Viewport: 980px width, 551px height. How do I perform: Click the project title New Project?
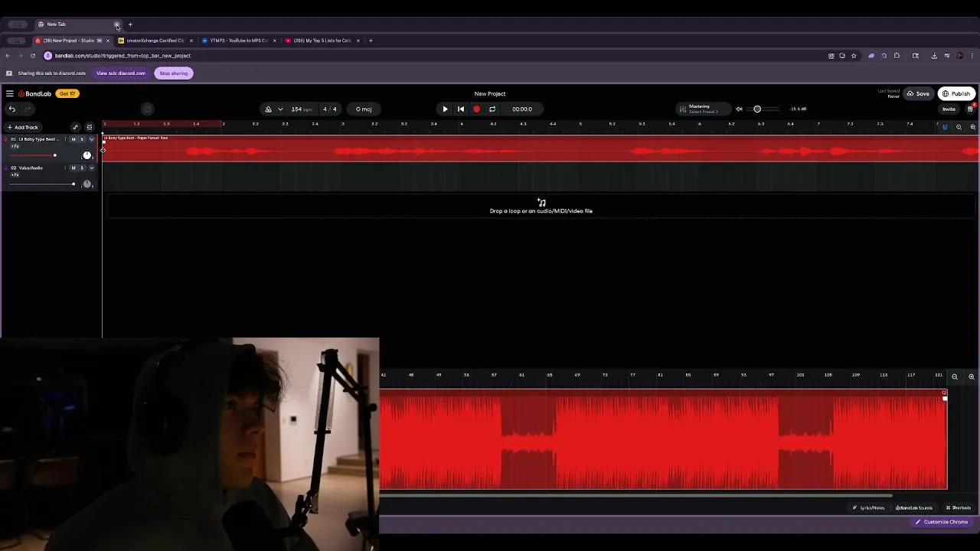(490, 93)
